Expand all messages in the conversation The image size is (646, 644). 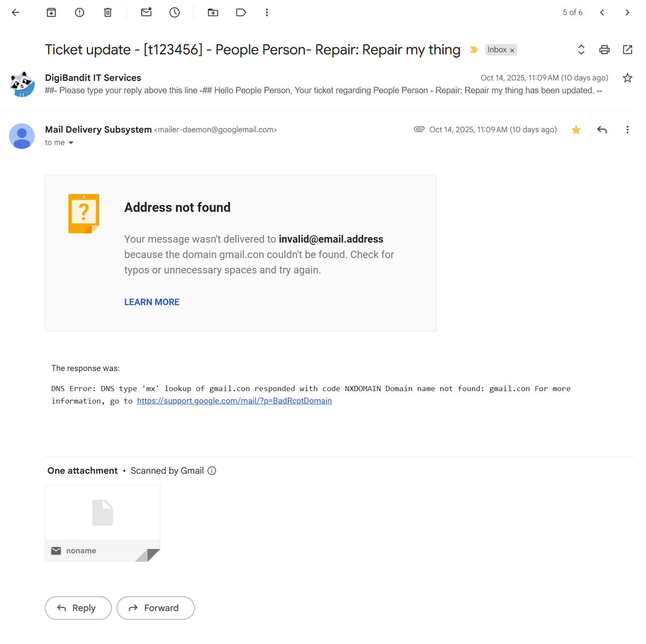pos(581,50)
